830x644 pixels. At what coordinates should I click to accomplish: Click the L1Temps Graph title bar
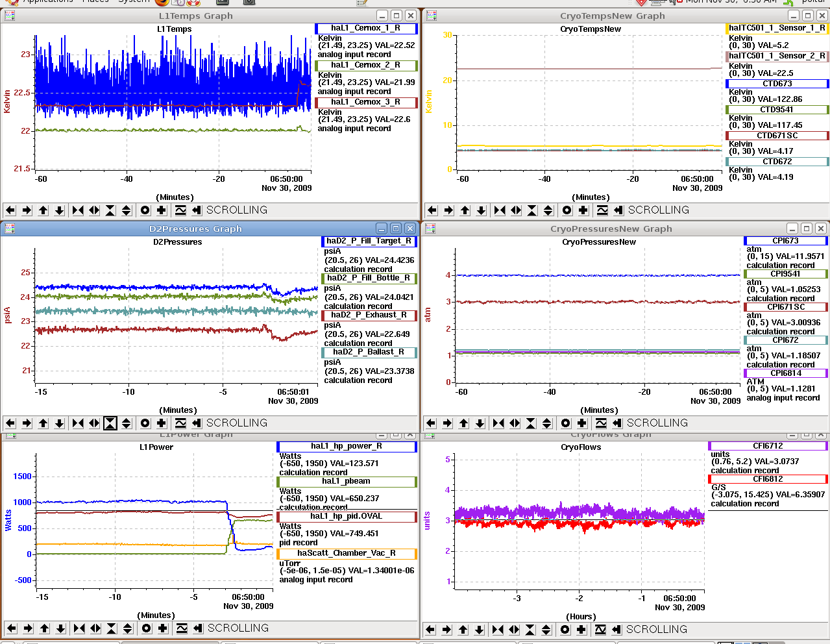coord(195,16)
